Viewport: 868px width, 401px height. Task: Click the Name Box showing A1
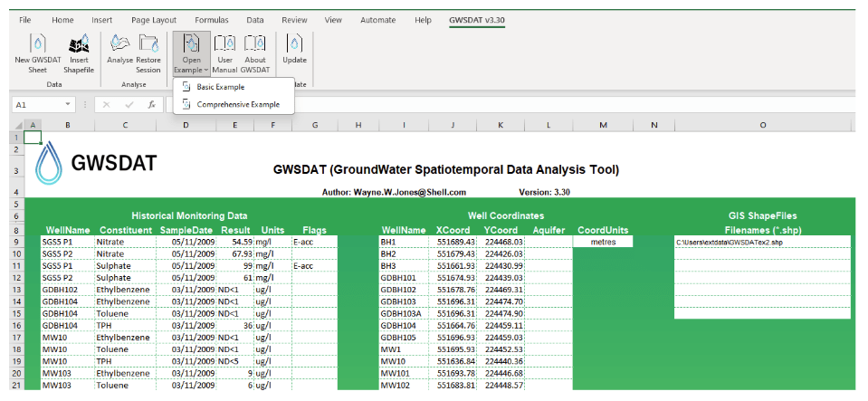click(x=38, y=104)
